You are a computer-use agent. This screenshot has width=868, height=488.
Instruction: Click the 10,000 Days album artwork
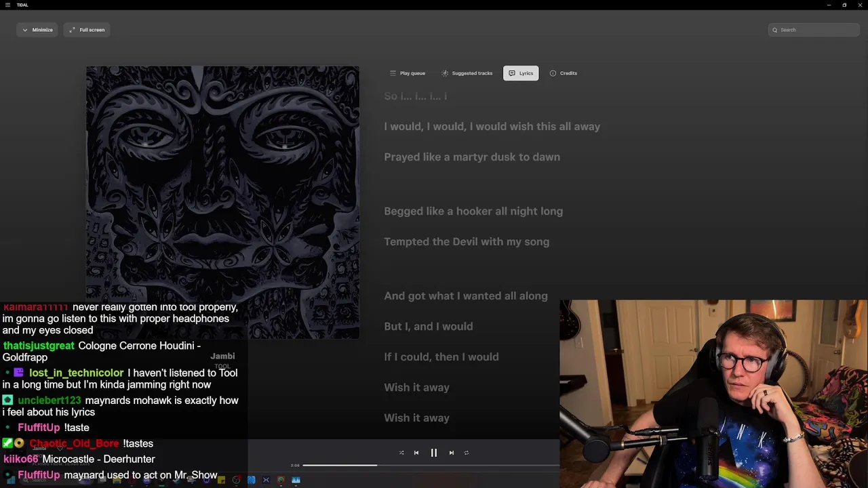(x=222, y=202)
